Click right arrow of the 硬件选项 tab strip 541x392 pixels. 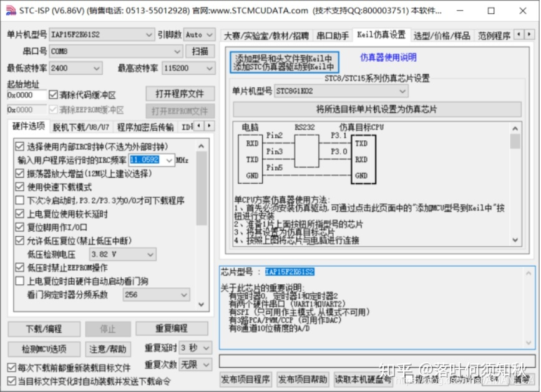(x=209, y=126)
